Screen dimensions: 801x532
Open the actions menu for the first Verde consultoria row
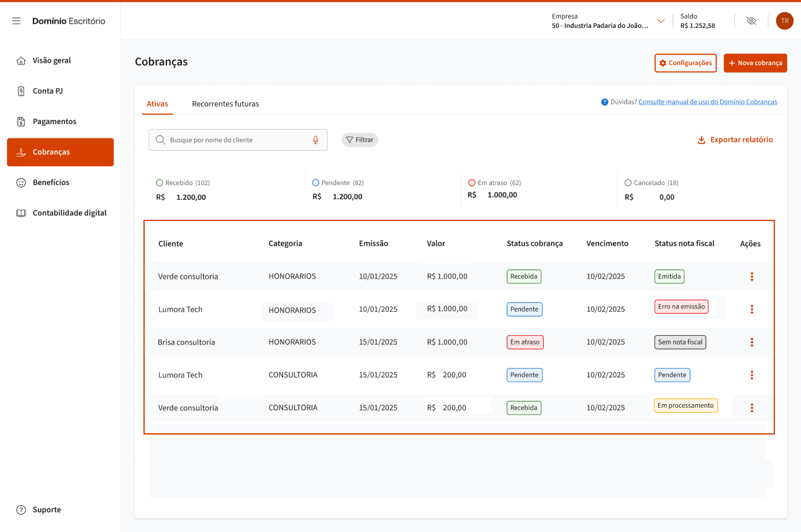click(751, 277)
